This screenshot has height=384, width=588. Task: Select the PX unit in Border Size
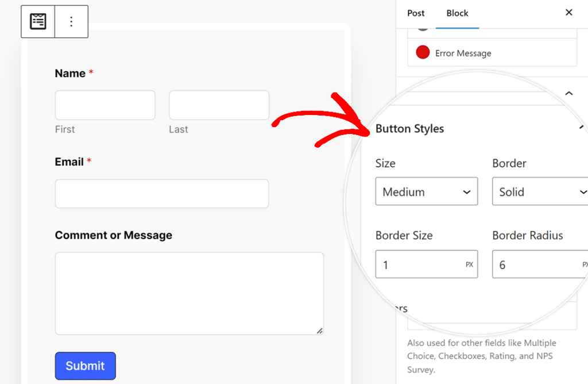469,265
